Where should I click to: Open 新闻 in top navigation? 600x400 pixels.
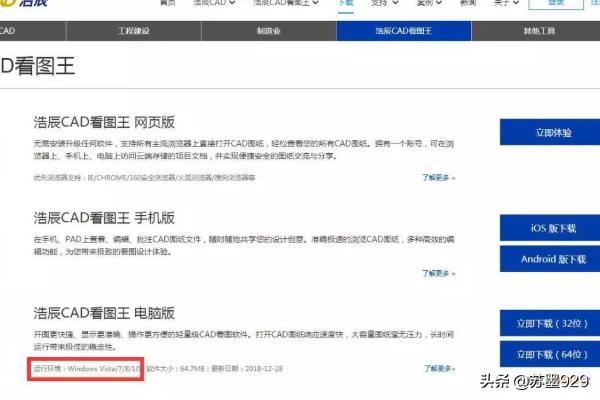tap(468, 3)
